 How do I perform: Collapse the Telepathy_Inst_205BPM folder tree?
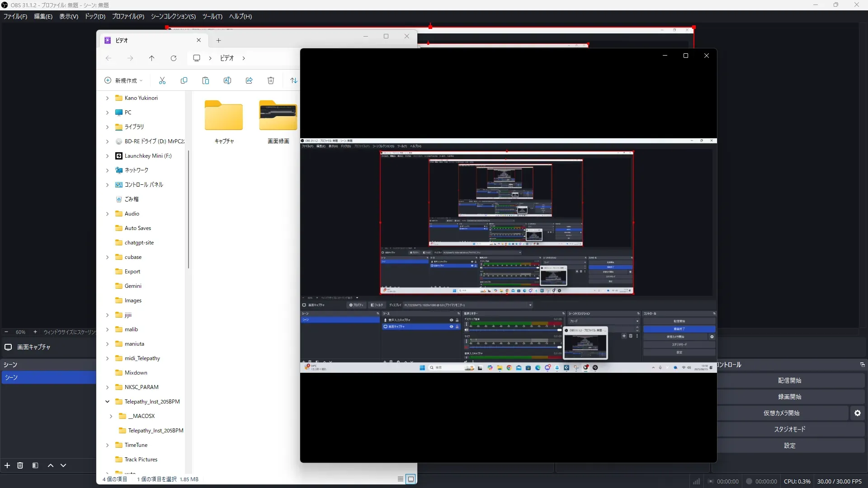[x=108, y=402]
